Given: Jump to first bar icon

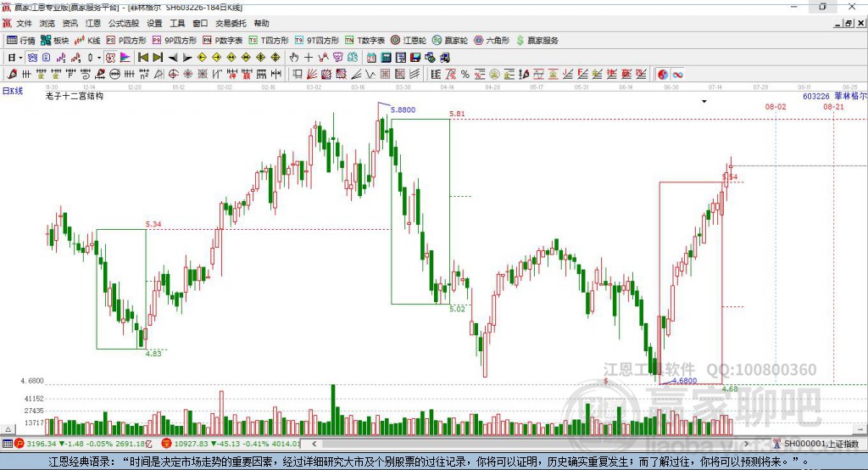Looking at the screenshot, I should [142, 58].
